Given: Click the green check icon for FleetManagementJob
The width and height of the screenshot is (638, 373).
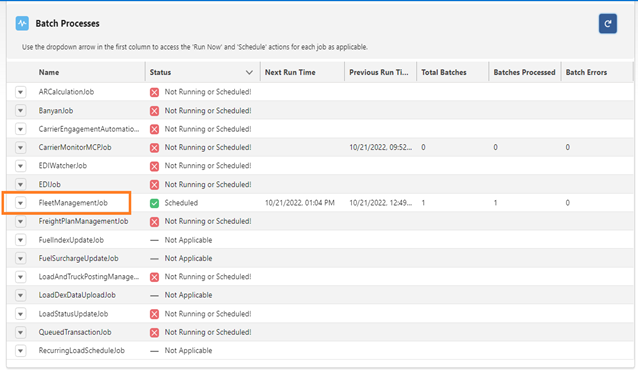Looking at the screenshot, I should [154, 203].
